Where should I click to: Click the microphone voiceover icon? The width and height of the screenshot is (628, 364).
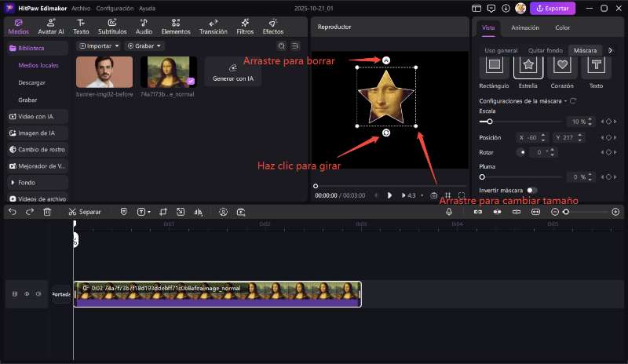click(449, 212)
